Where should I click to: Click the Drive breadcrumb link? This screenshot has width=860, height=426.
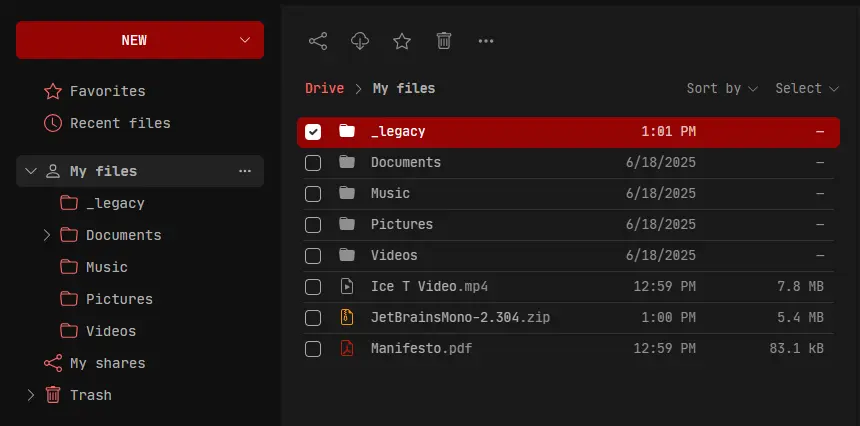[x=324, y=88]
